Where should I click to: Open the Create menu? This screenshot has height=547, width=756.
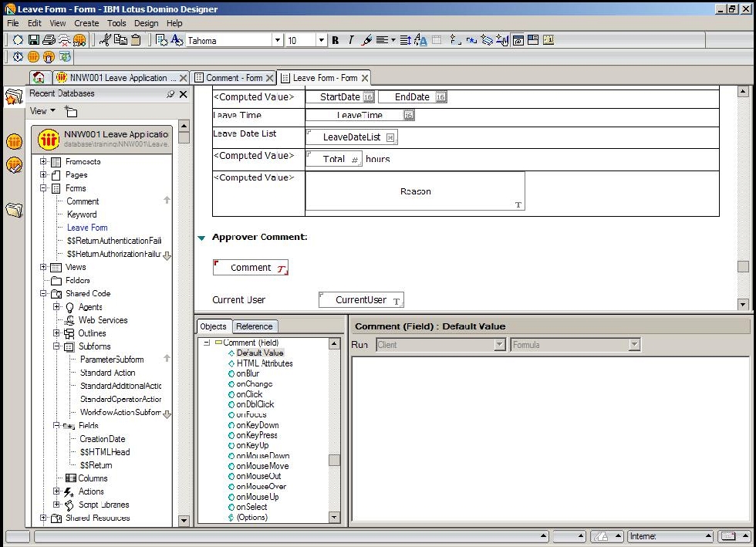coord(86,23)
